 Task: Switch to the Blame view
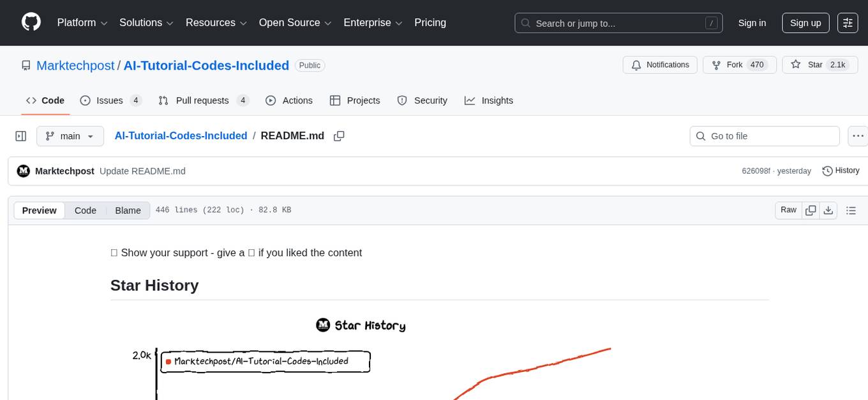tap(128, 210)
